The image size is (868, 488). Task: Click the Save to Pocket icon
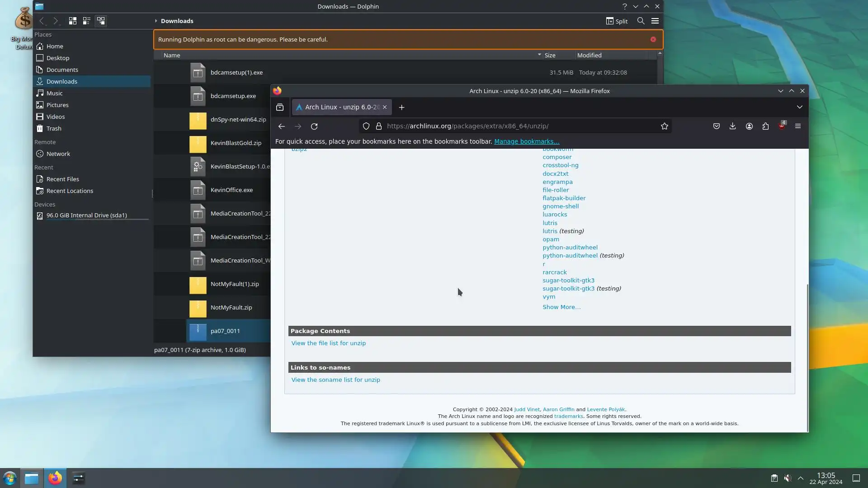(x=716, y=127)
